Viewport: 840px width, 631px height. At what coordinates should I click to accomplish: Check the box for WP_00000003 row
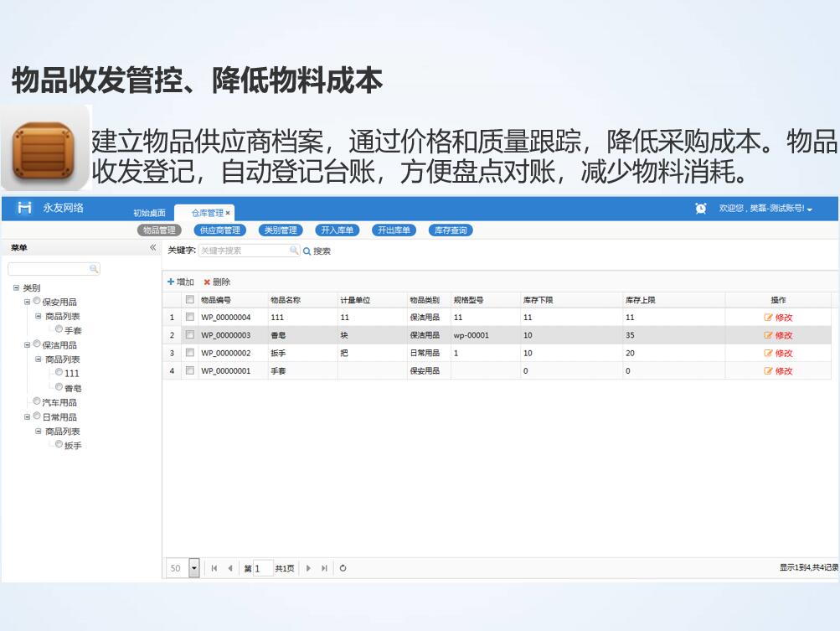pyautogui.click(x=190, y=335)
